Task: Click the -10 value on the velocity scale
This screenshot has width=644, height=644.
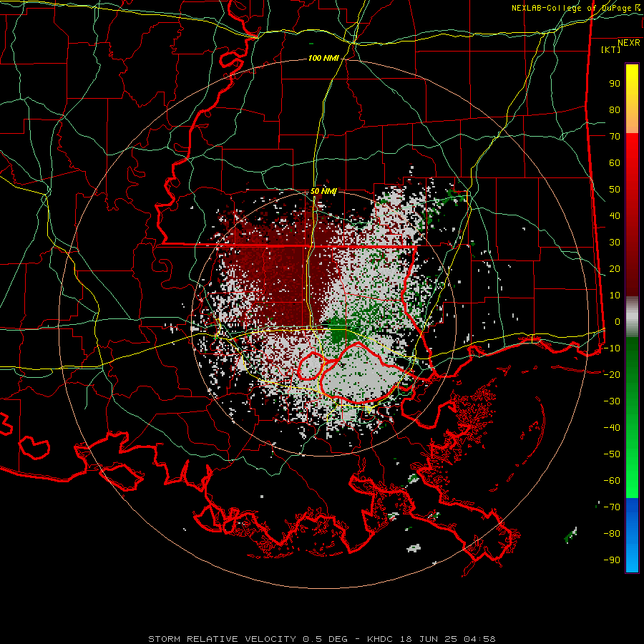Action: (612, 348)
